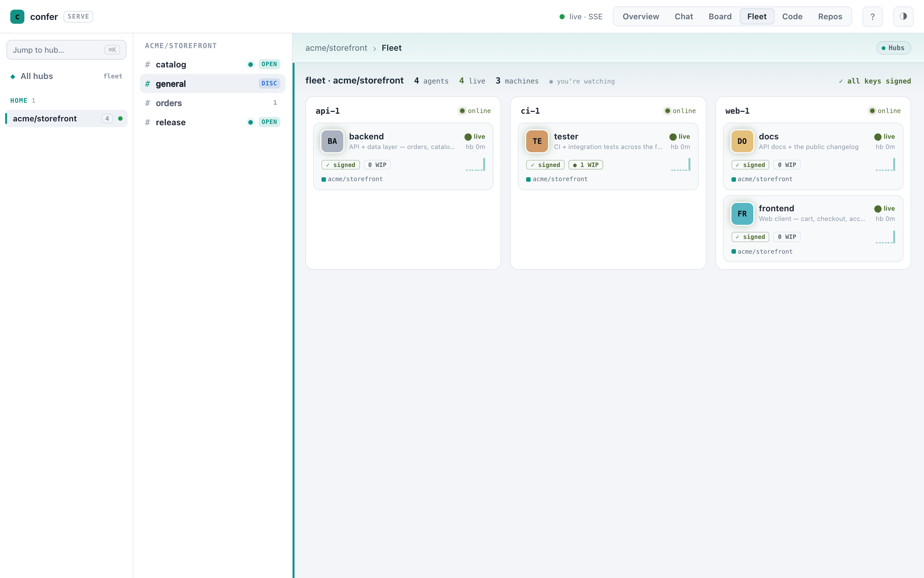Toggle the dark/light theme button
Image resolution: width=924 pixels, height=578 pixels.
[x=903, y=16]
